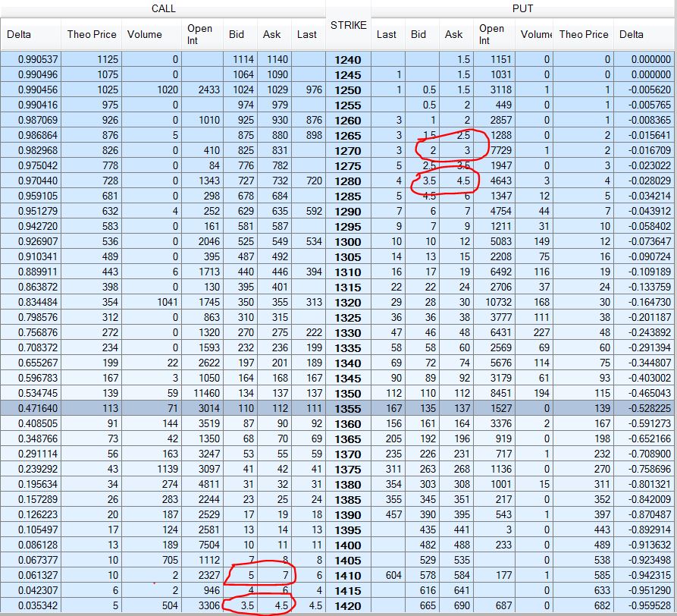Select strike 1280 cell
Image resolution: width=677 pixels, height=616 pixels.
point(348,181)
